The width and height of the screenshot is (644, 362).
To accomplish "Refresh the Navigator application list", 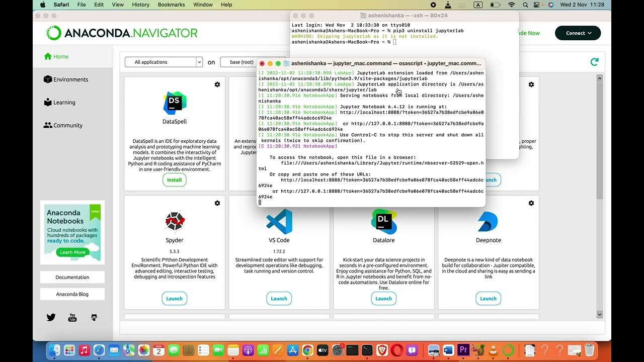I will click(x=595, y=62).
